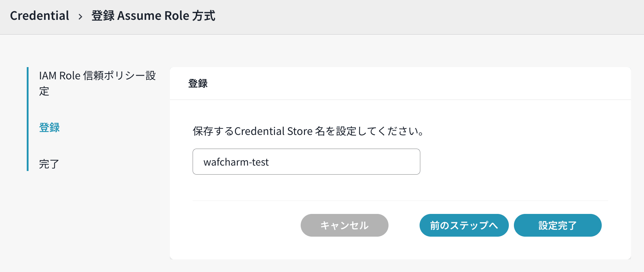Jump to the 完了 step

49,164
